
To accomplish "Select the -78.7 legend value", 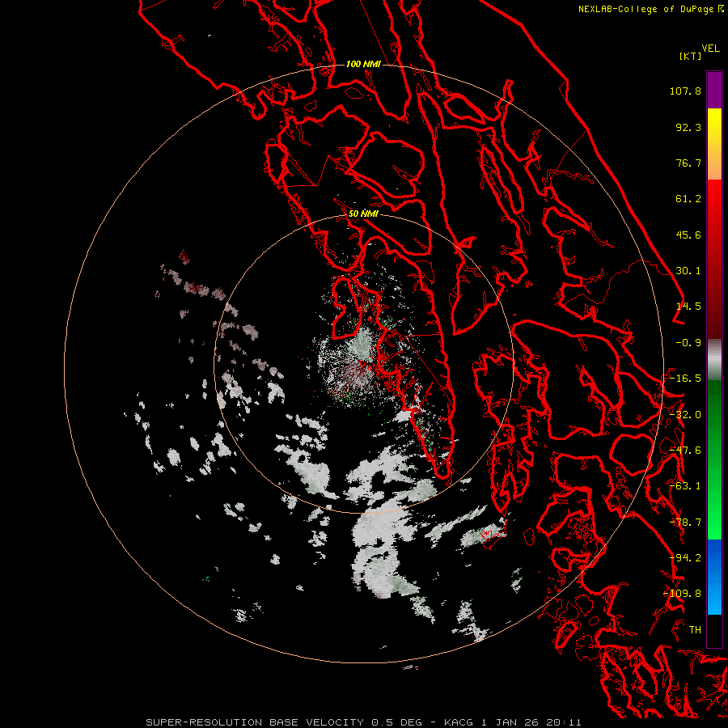I will point(685,523).
